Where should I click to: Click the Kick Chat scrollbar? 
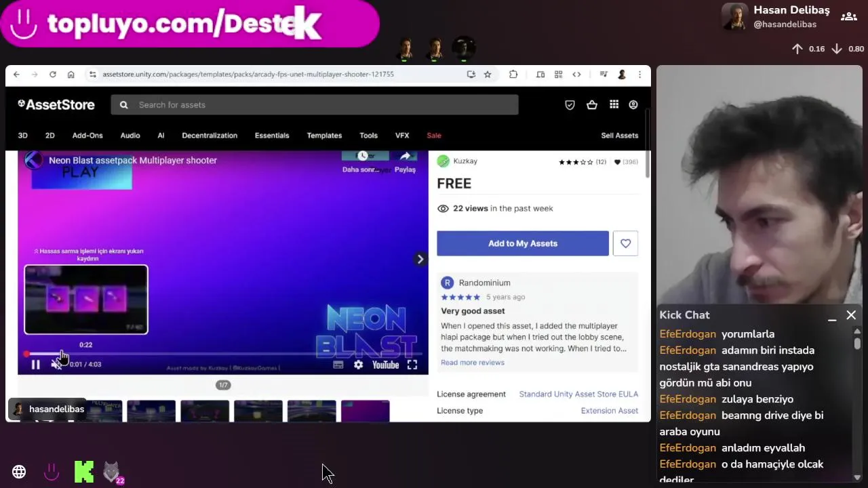click(x=857, y=342)
